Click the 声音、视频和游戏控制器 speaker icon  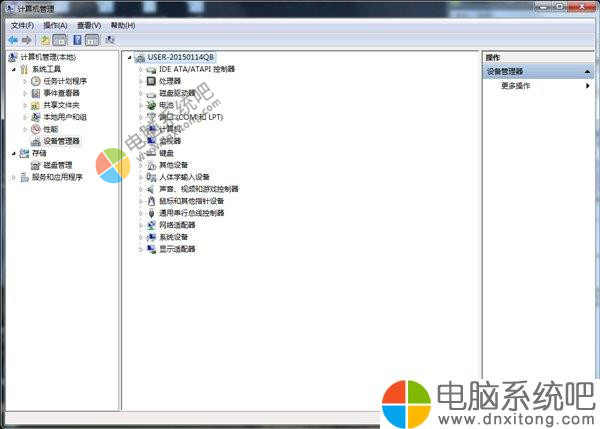pos(152,189)
